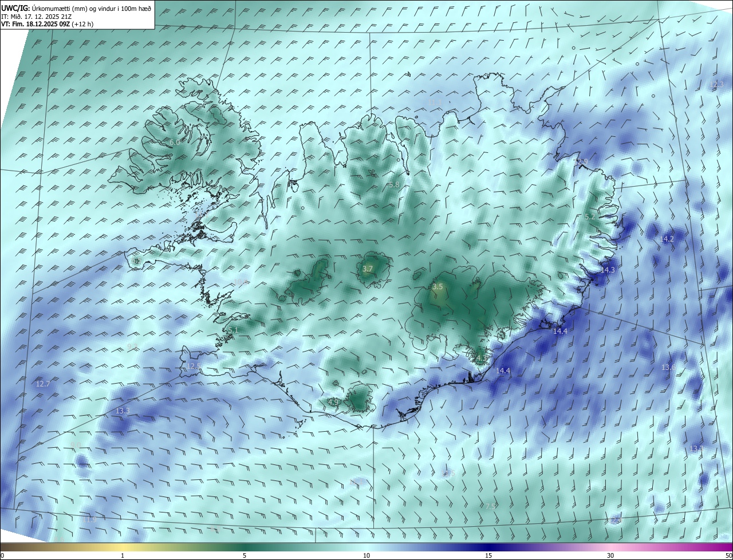Click the 5.2 value in the east

(x=589, y=217)
